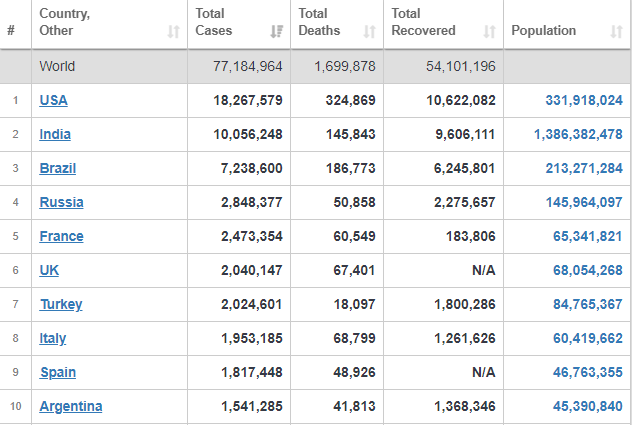This screenshot has width=633, height=425.
Task: Open the Spain link
Action: tap(58, 372)
